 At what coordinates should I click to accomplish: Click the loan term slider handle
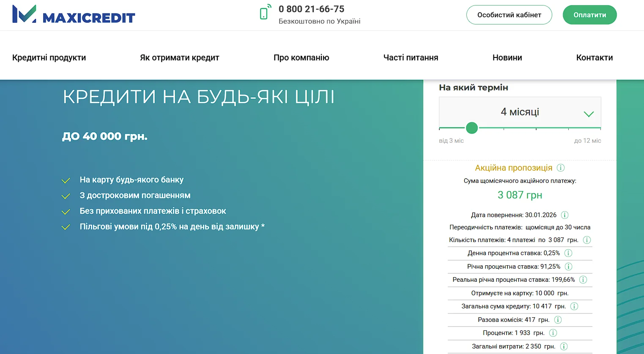[x=472, y=128]
